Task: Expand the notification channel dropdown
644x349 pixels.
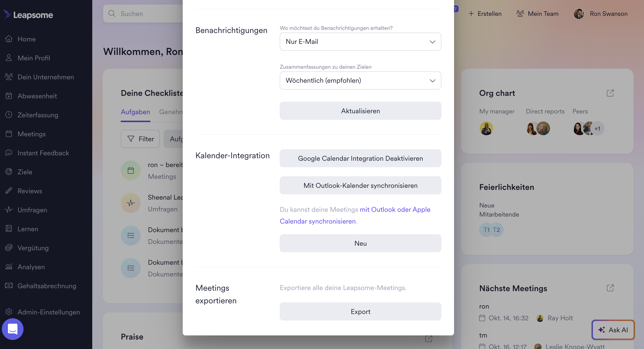Action: click(360, 42)
